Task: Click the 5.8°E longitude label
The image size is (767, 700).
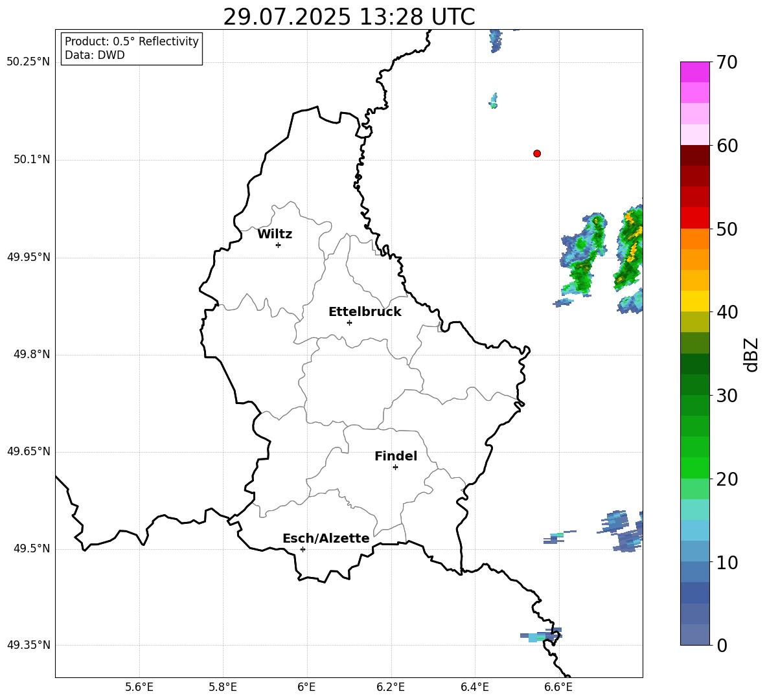Action: [223, 687]
